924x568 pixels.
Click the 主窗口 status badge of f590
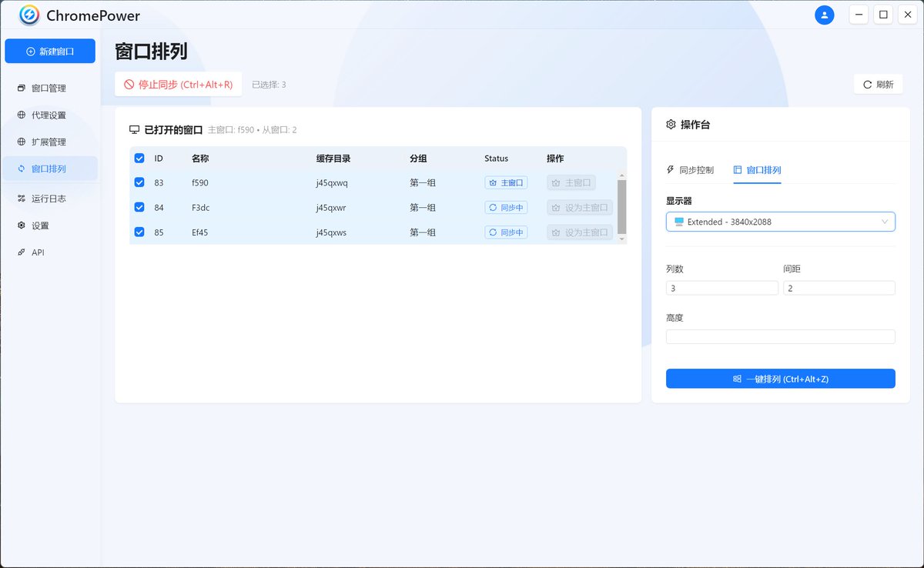pos(506,183)
